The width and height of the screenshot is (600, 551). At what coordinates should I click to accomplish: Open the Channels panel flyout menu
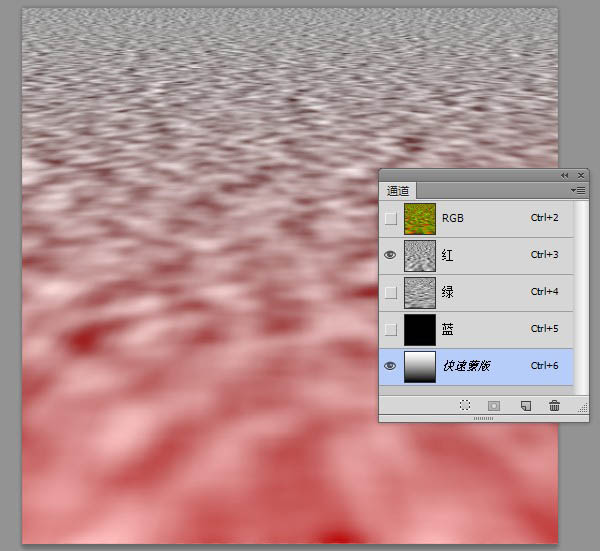pos(578,190)
